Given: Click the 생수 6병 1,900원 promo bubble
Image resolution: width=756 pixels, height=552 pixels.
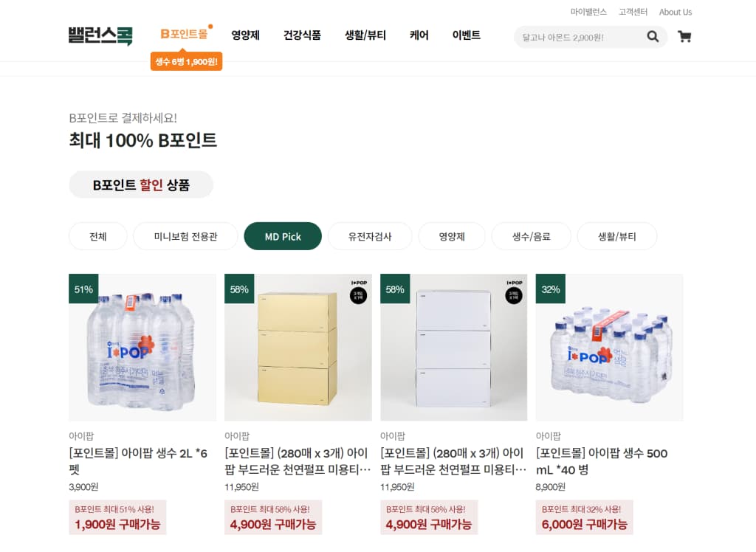Looking at the screenshot, I should (185, 62).
